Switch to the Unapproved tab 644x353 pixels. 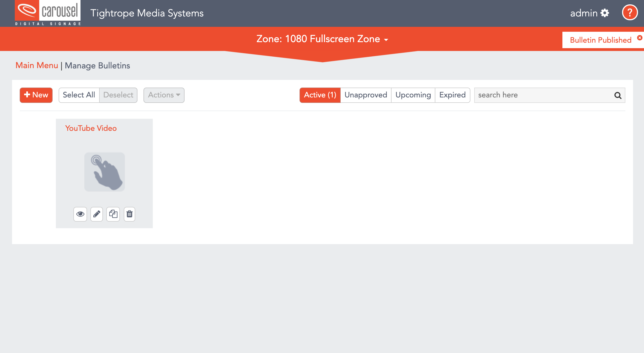[x=366, y=95]
